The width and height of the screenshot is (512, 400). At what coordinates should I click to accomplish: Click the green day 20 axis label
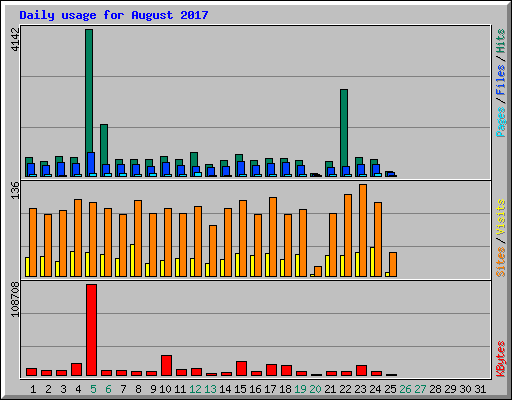tap(315, 389)
